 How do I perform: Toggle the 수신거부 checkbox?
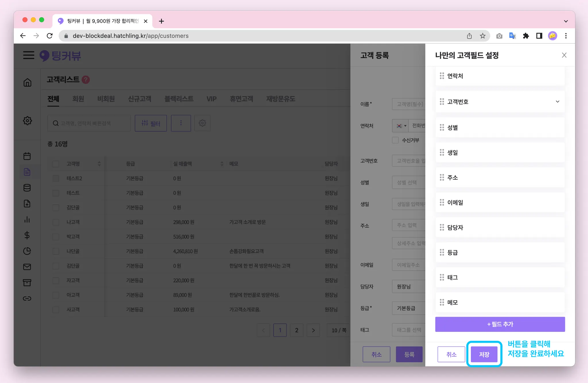(395, 140)
